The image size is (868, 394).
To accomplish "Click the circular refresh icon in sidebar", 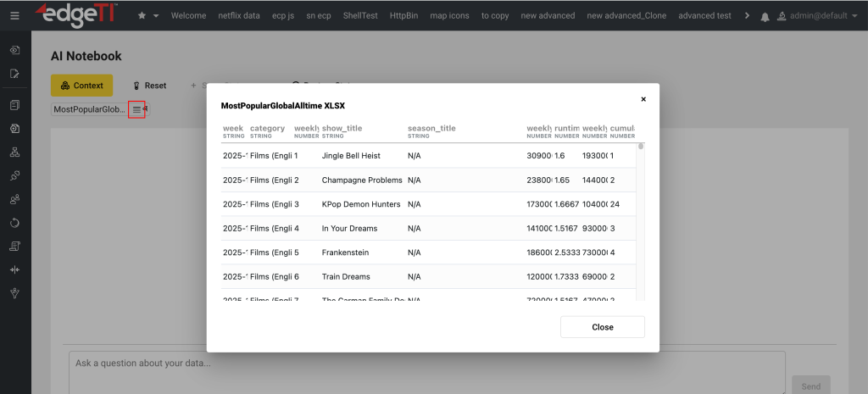I will coord(14,223).
